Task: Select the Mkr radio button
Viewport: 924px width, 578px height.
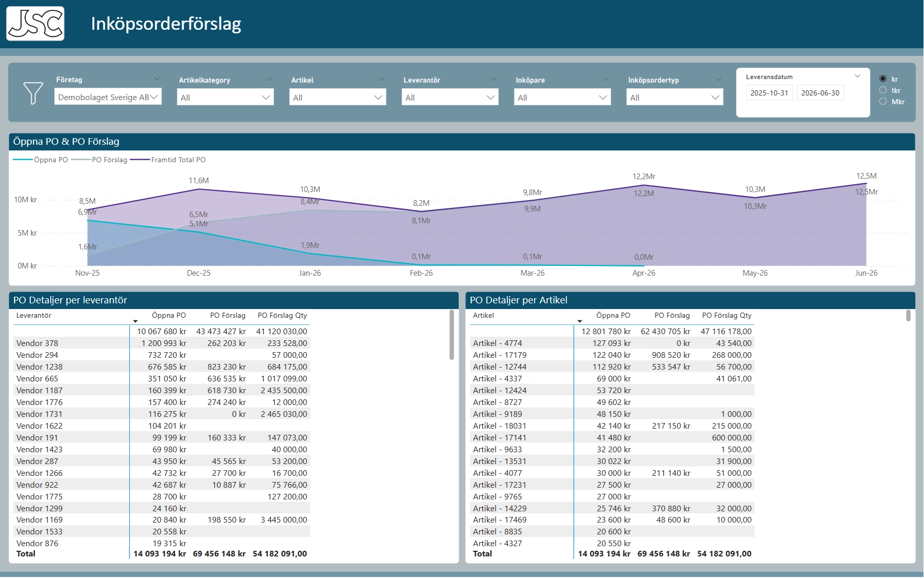Action: point(883,102)
